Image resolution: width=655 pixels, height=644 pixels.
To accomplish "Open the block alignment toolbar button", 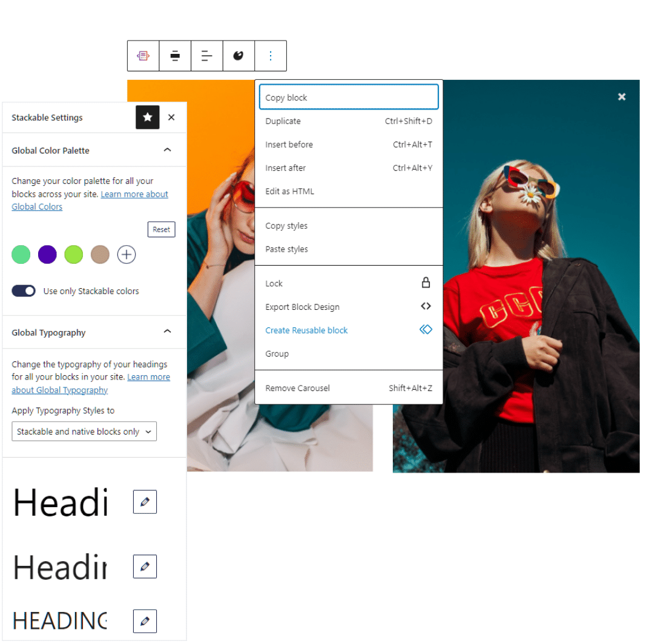I will pyautogui.click(x=175, y=56).
